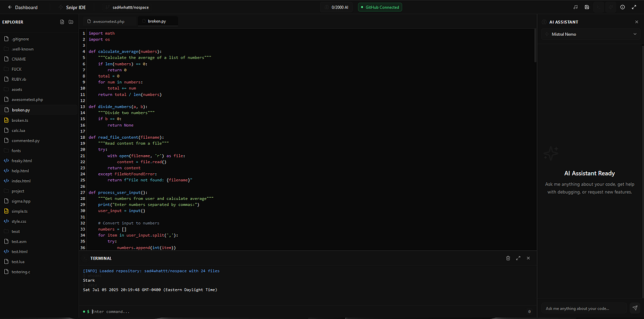The image size is (644, 319).
Task: Close the terminal panel
Action: (x=528, y=258)
